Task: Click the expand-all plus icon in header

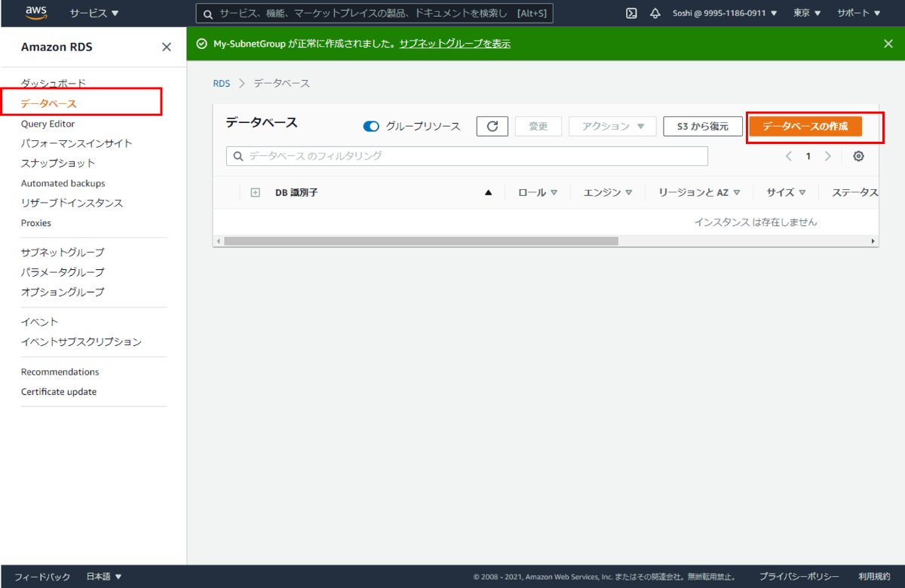Action: [x=255, y=193]
